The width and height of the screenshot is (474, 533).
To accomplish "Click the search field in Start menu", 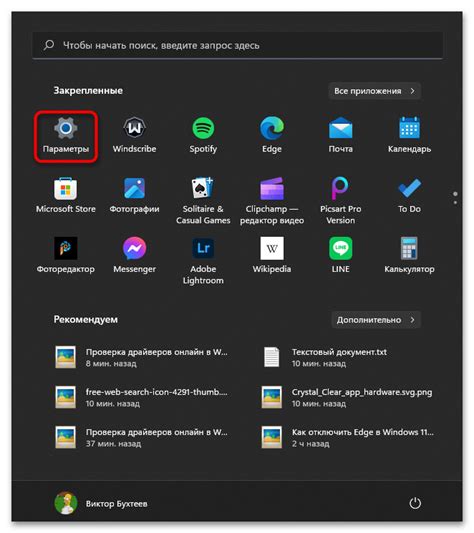I will click(x=237, y=45).
